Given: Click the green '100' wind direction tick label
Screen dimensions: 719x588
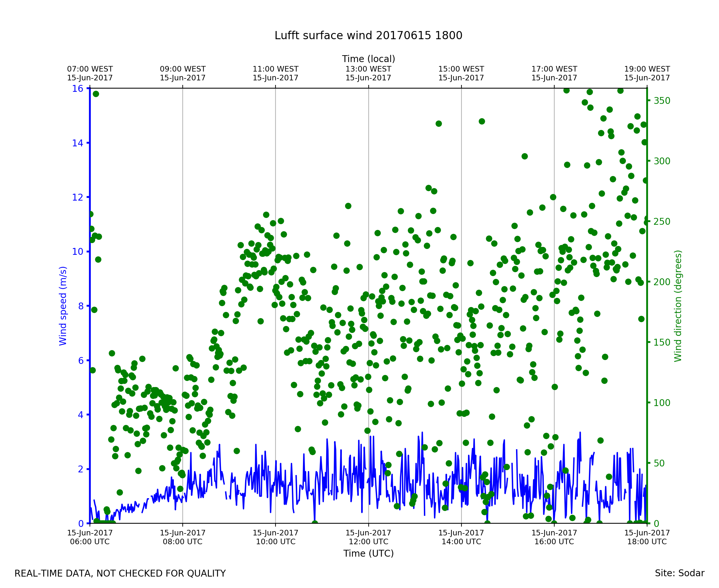Looking at the screenshot, I should click(x=662, y=403).
